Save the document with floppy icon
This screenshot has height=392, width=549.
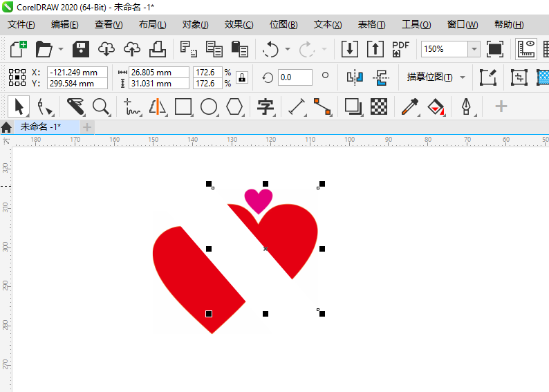(81, 49)
